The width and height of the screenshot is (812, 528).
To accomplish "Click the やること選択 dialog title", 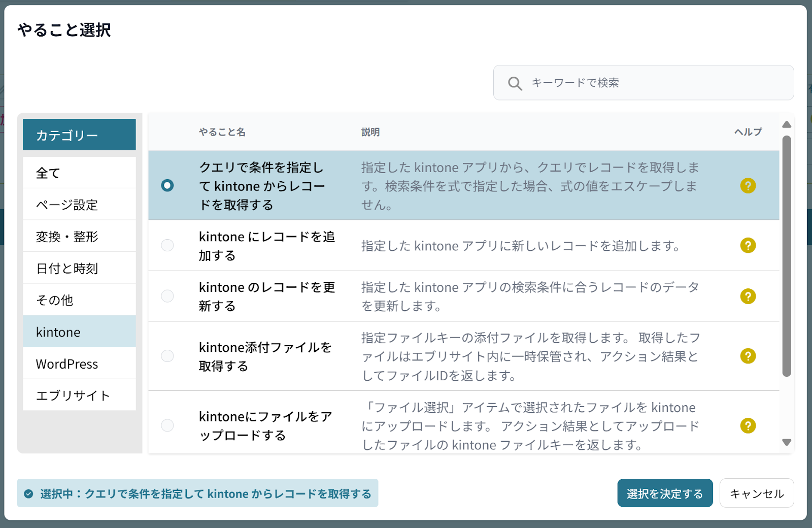I will (x=64, y=30).
